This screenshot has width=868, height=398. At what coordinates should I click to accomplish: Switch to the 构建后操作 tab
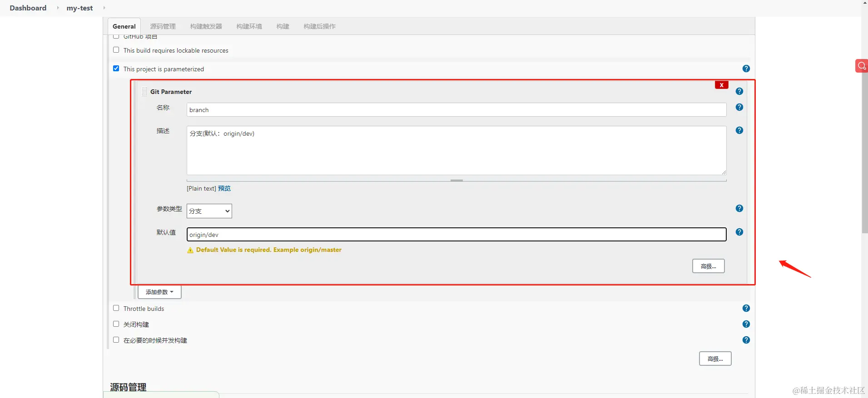[320, 26]
